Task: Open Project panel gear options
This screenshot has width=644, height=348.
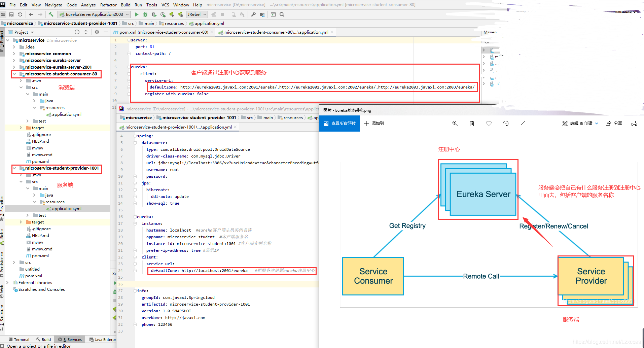Action: click(x=97, y=32)
